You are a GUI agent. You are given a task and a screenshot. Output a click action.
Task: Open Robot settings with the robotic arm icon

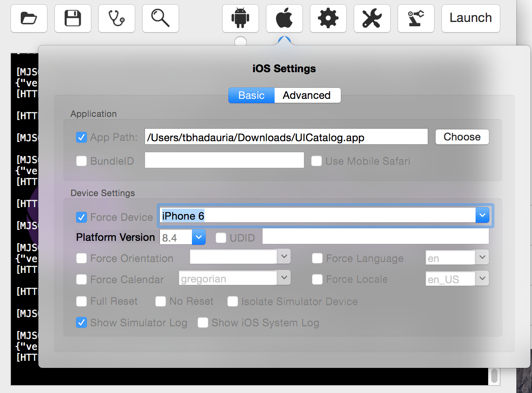pyautogui.click(x=416, y=18)
